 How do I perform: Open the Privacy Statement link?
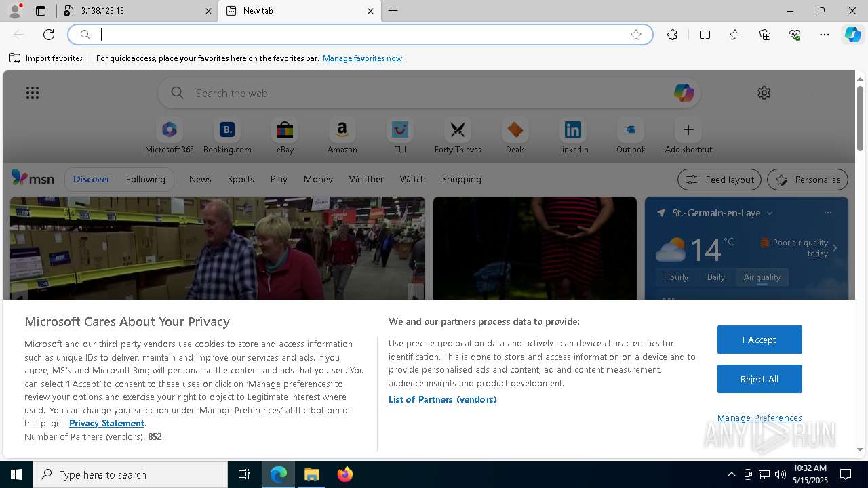pyautogui.click(x=106, y=423)
